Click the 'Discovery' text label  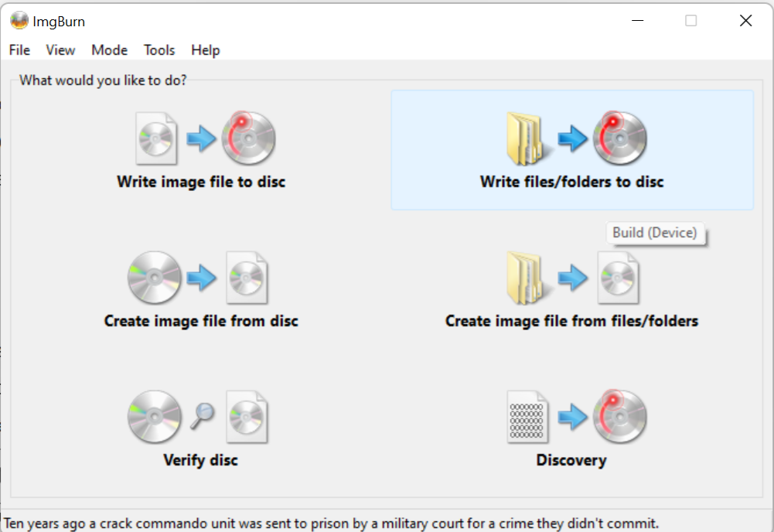tap(571, 460)
